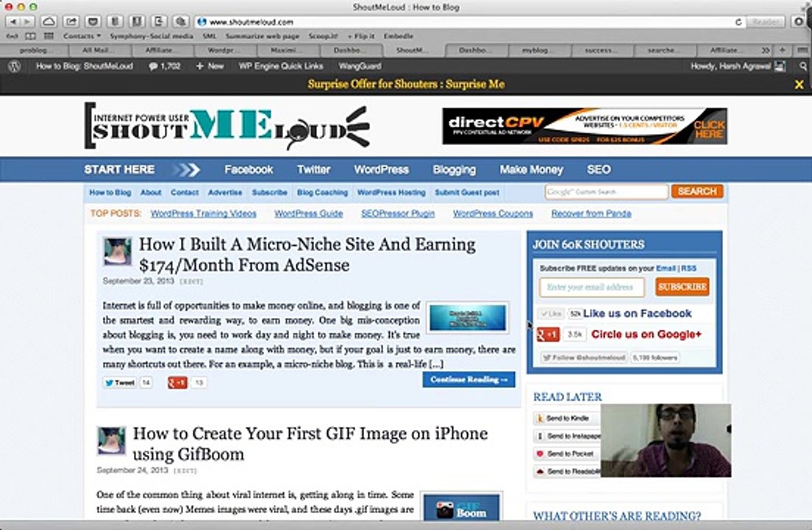Viewport: 812px width, 530px height.
Task: Click the Send to Kindle icon
Action: point(540,418)
